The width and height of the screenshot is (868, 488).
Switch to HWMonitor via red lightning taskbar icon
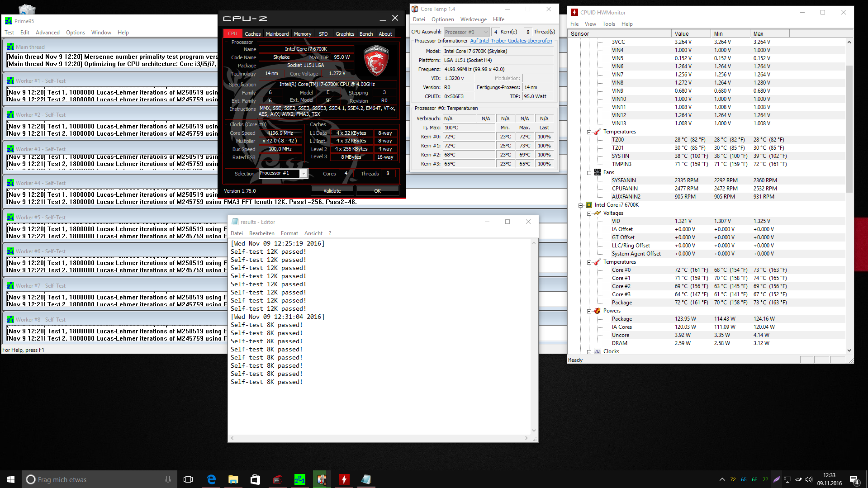344,479
